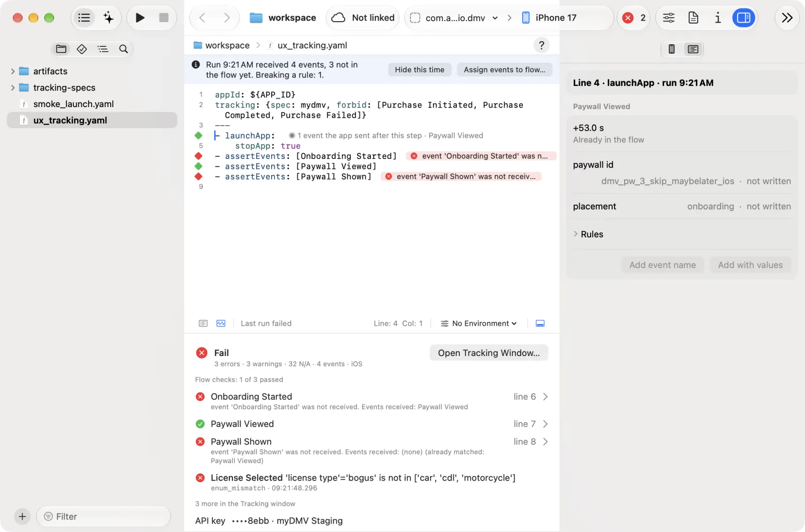Open the com.a...io.dmv app dropdown

click(x=455, y=18)
